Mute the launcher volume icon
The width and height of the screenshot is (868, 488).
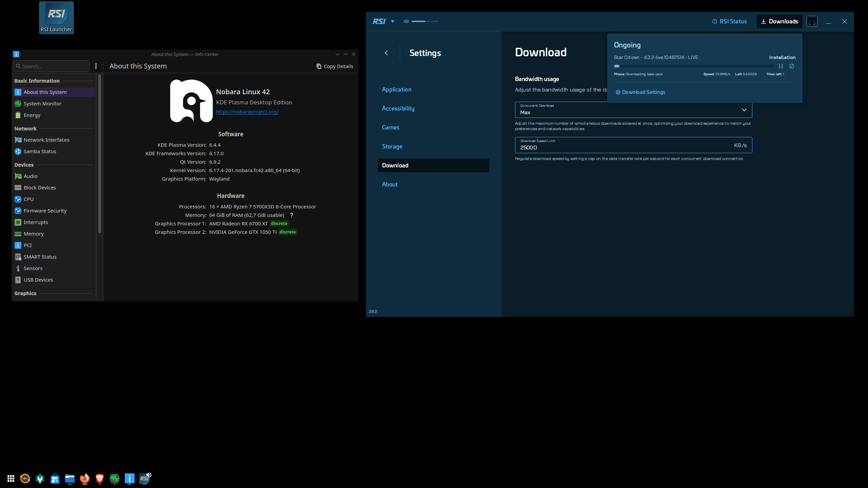coord(406,21)
